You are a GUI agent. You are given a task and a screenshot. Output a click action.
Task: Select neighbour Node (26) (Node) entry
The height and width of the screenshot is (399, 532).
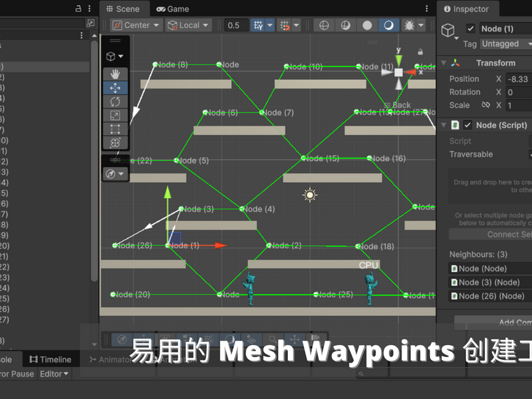(x=490, y=296)
